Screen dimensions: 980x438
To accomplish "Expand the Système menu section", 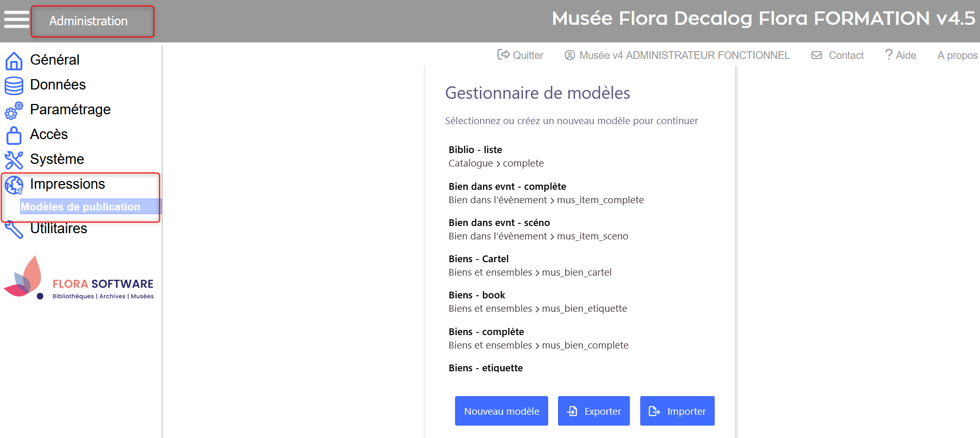I will pos(57,159).
